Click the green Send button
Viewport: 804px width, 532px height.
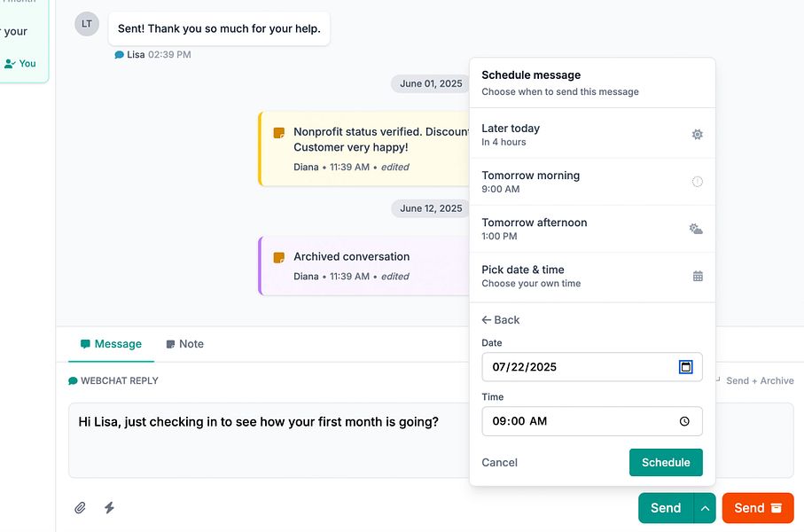point(666,508)
